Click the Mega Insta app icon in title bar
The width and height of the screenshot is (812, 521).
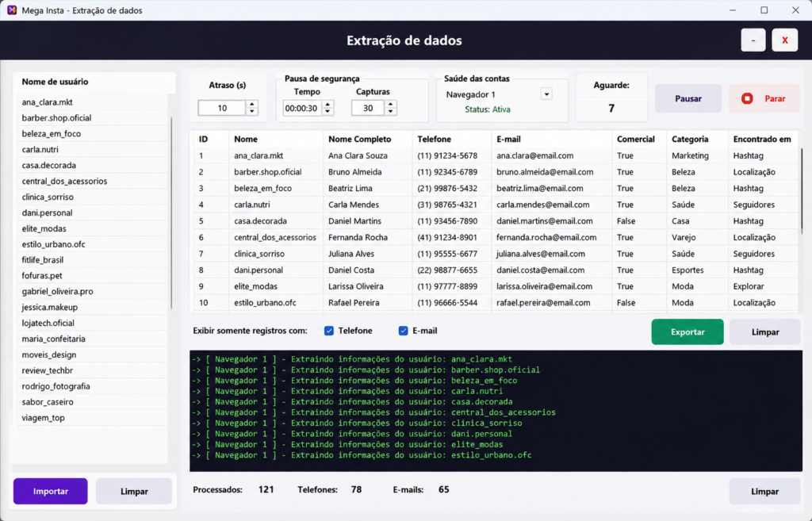tap(11, 10)
